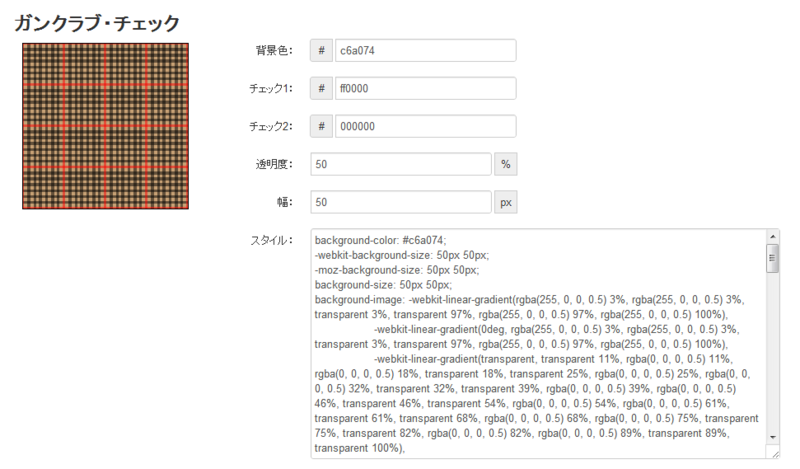Screen dimensions: 800x469
Task: Click the 背景色 input field with c6a074
Action: click(425, 51)
